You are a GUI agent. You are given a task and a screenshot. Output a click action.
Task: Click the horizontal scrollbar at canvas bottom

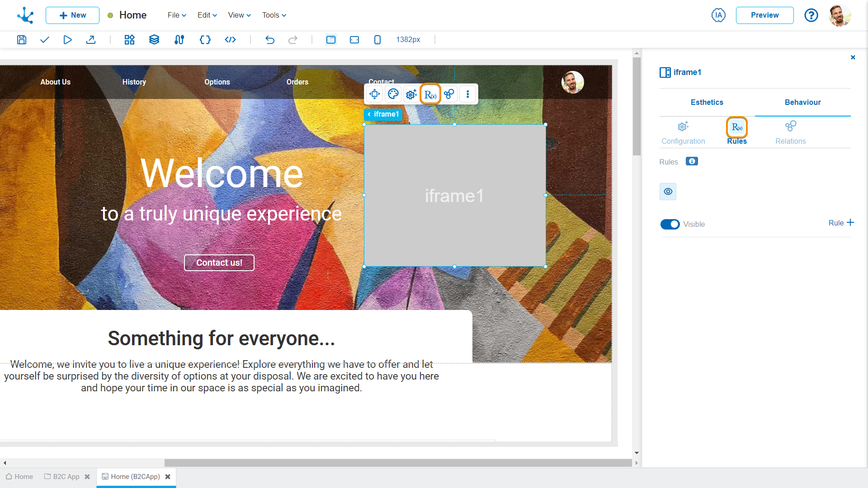(x=398, y=463)
